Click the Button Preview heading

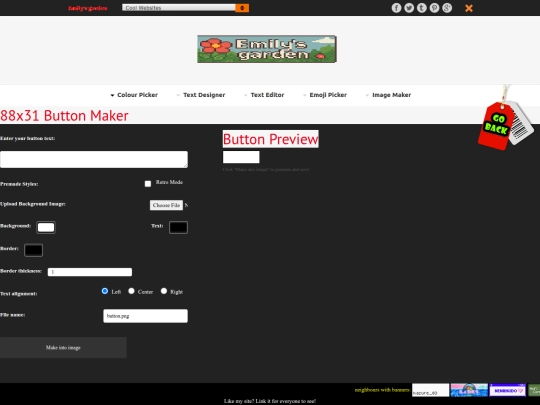pyautogui.click(x=271, y=139)
